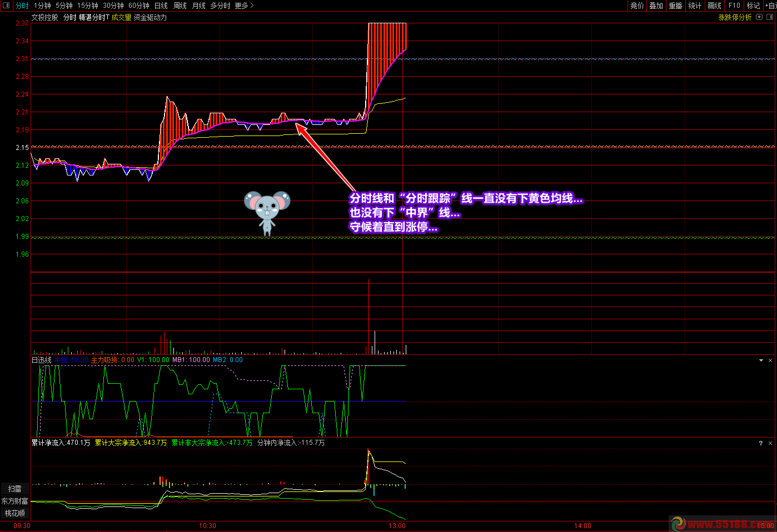Select the 扫雷 side button

[15, 489]
